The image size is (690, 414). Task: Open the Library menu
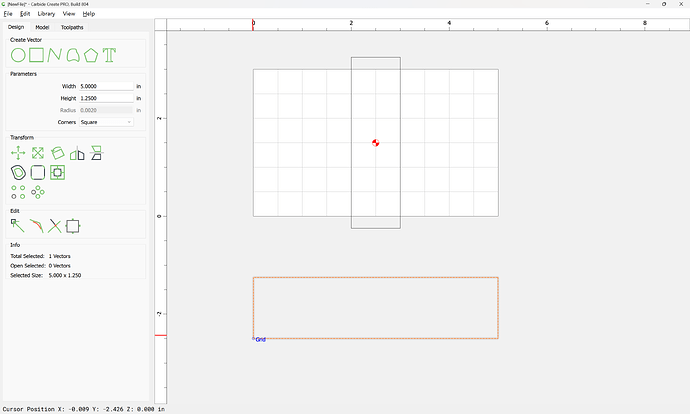click(x=46, y=14)
